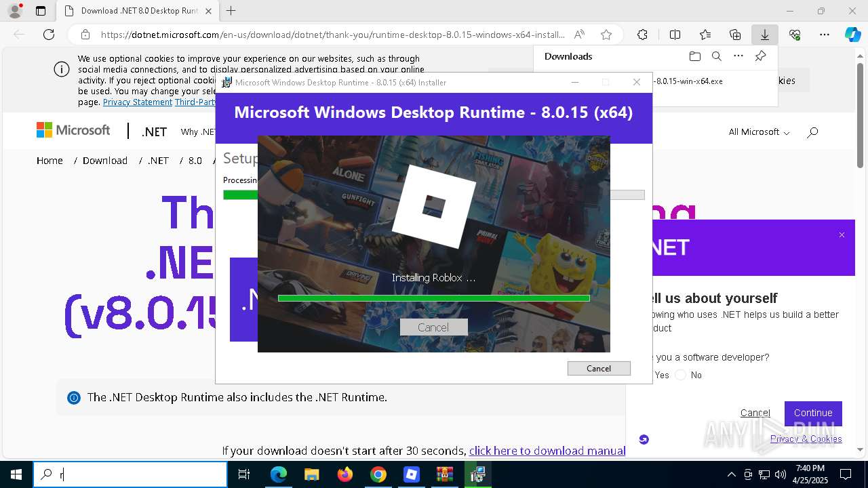
Task: Go to Download breadcrumb
Action: coord(105,161)
